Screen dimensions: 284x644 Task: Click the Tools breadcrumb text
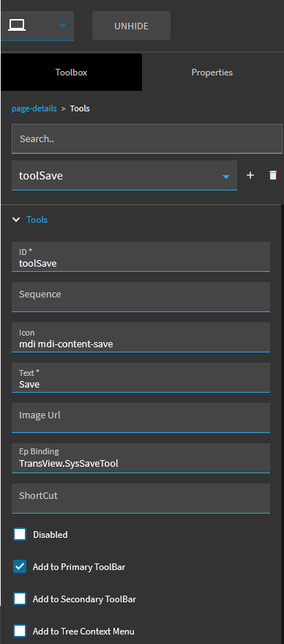click(80, 109)
